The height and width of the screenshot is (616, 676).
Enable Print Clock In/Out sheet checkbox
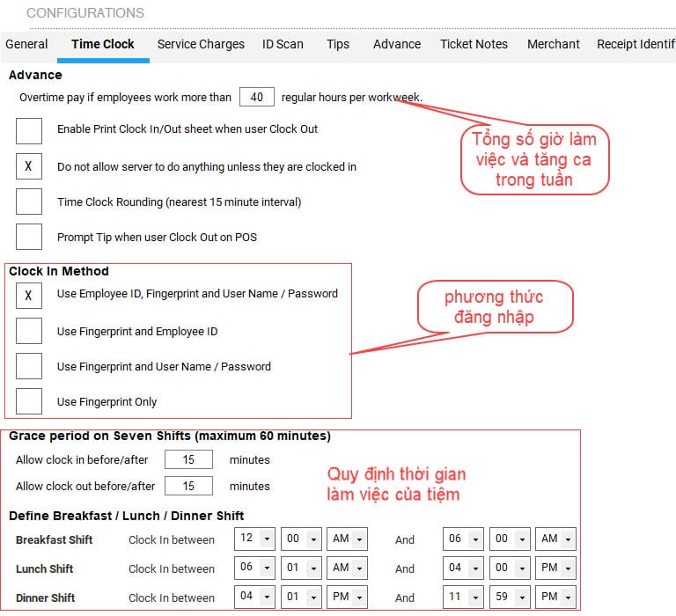(29, 129)
